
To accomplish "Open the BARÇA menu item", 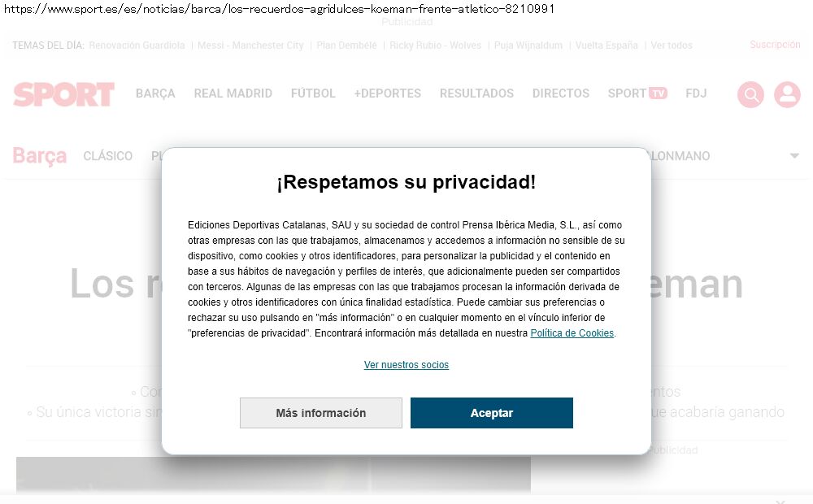I will point(155,93).
